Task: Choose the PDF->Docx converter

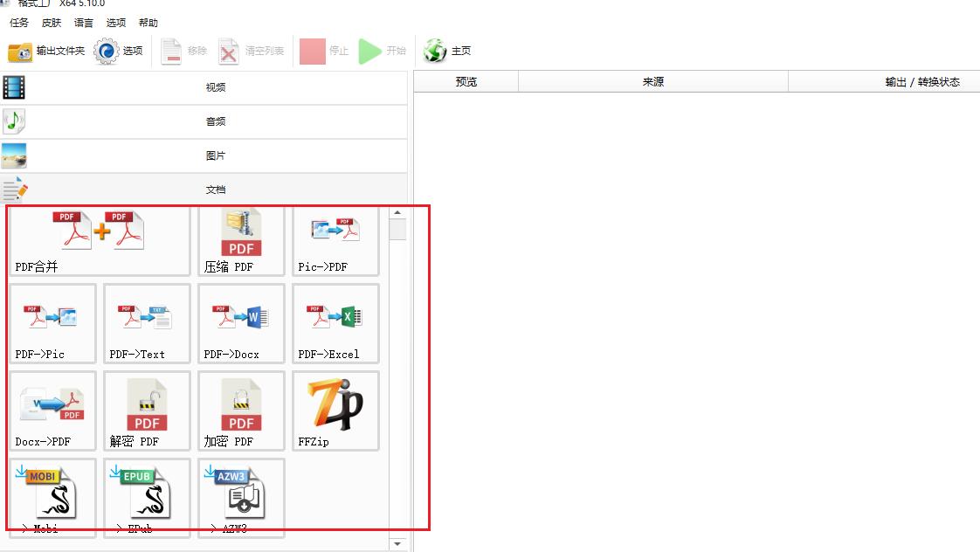Action: click(x=241, y=323)
